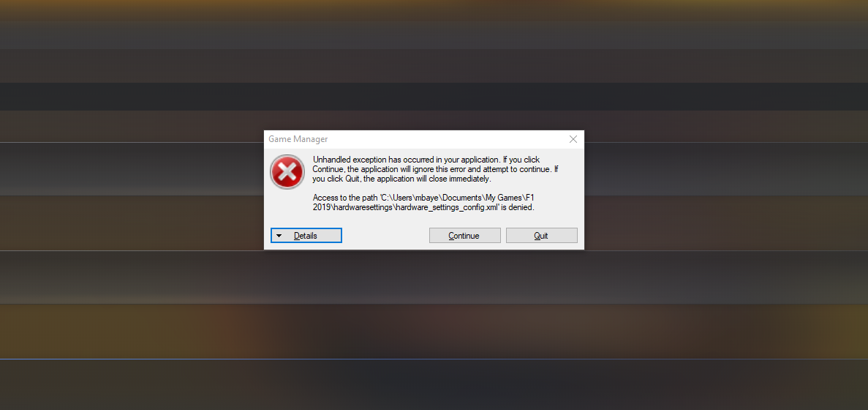The width and height of the screenshot is (868, 410).
Task: Click the black triangle arrow beside Details
Action: (279, 236)
